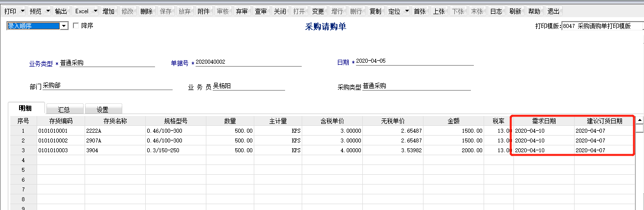This screenshot has width=644, height=210.
Task: Click 弃审 to un-approve the document
Action: click(242, 11)
